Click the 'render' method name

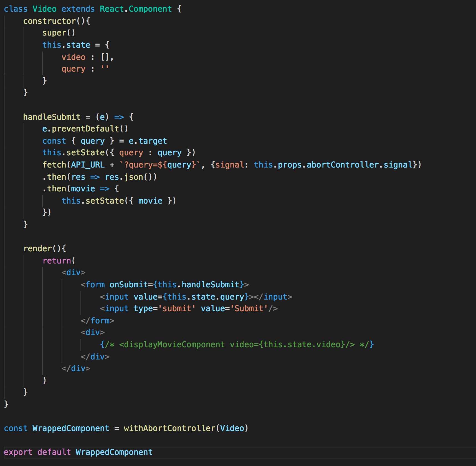pos(37,249)
